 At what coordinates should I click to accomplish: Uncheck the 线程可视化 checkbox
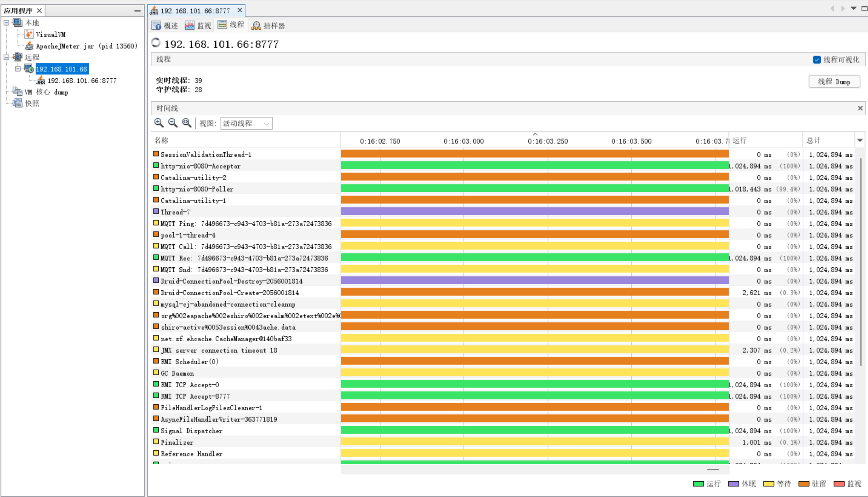[x=817, y=60]
